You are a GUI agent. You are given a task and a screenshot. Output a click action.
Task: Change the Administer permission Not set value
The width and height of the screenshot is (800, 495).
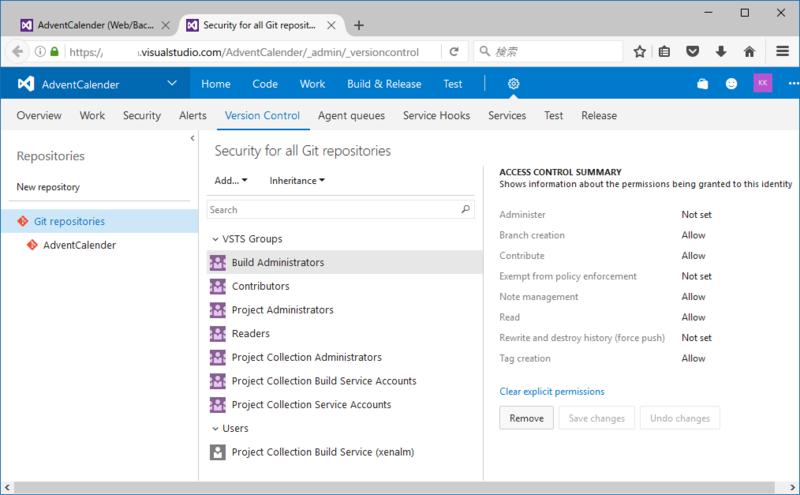pos(696,214)
